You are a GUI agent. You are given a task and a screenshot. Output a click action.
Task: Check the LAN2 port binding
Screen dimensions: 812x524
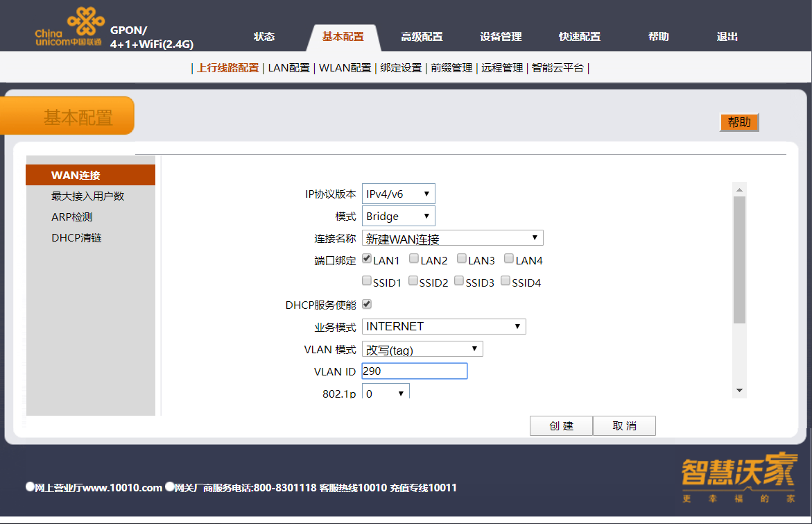point(414,258)
